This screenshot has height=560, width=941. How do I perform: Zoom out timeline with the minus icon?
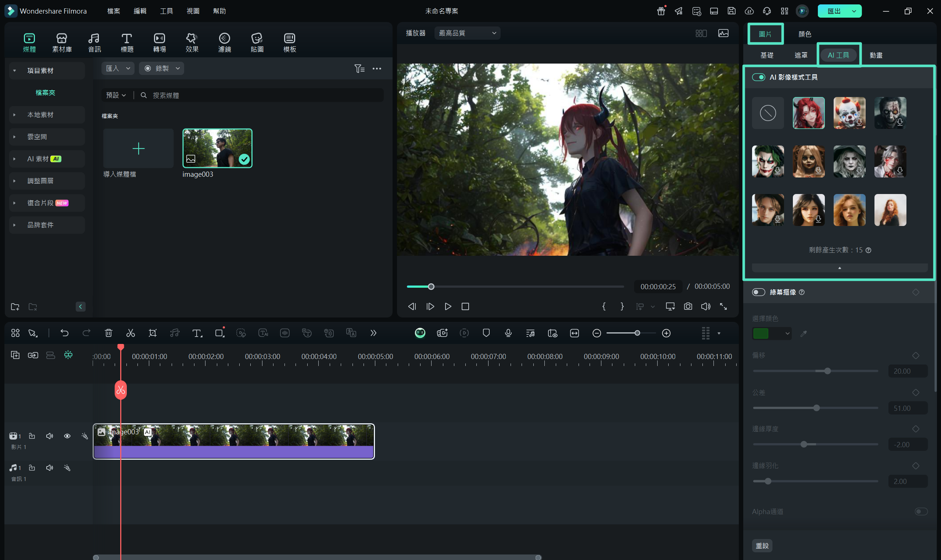pos(596,333)
